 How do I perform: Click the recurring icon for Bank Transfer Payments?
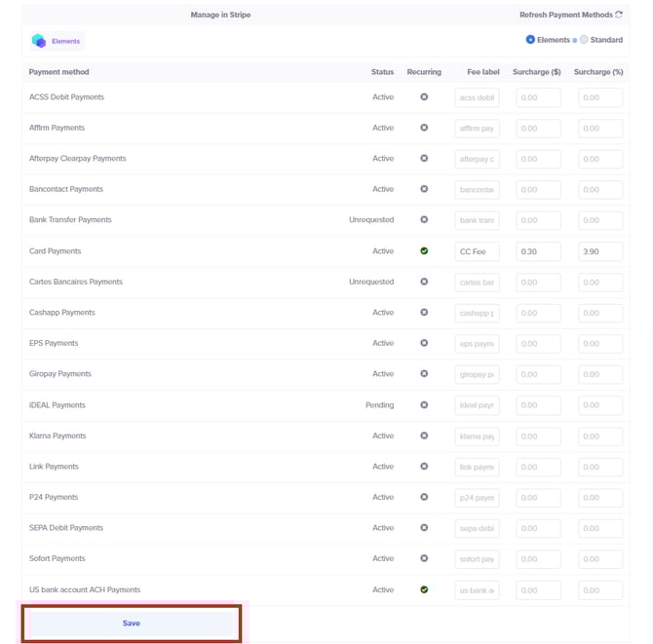(424, 220)
